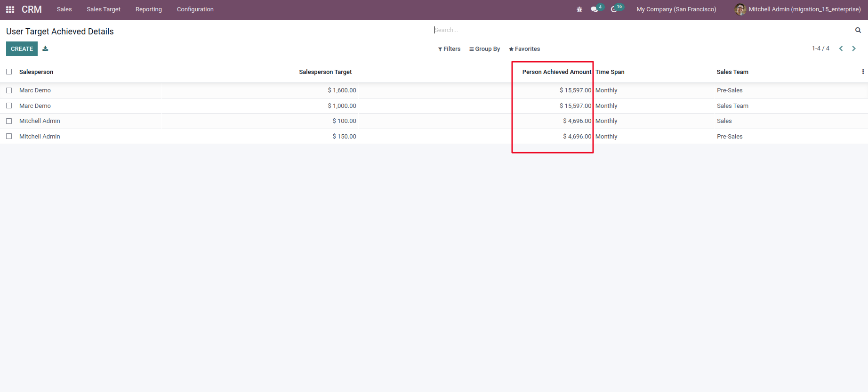The width and height of the screenshot is (868, 392).
Task: Click the User Target Achieved Details title
Action: tap(60, 32)
